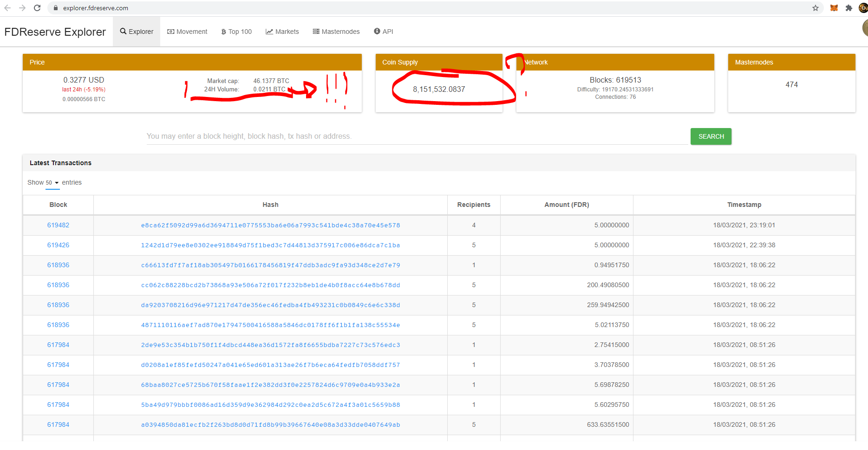
Task: Open transaction hash starting 5ba49d97
Action: pos(270,405)
